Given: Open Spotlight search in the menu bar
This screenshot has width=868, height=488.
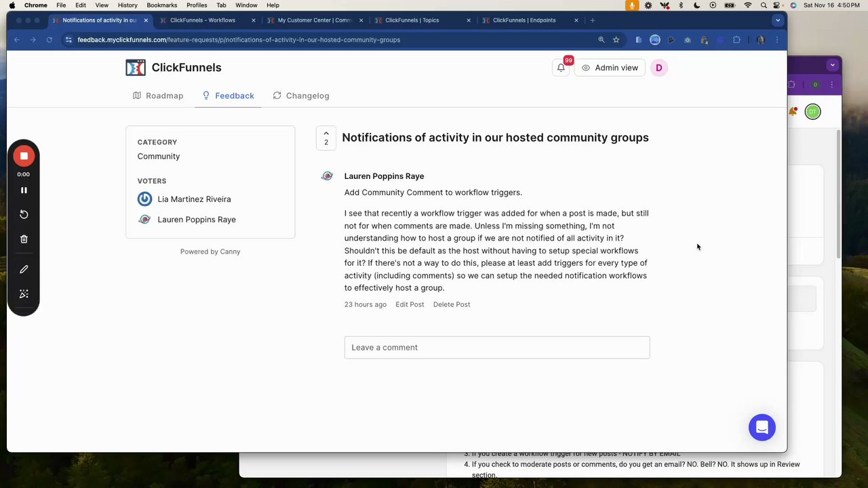Looking at the screenshot, I should click(x=764, y=5).
